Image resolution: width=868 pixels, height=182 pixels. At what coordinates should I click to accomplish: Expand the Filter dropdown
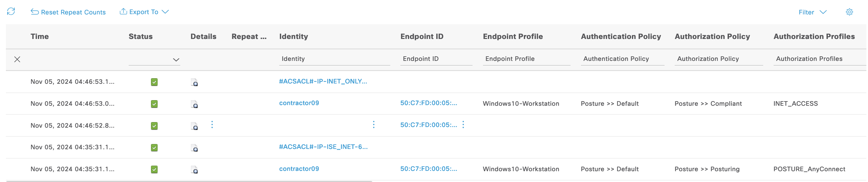click(812, 12)
